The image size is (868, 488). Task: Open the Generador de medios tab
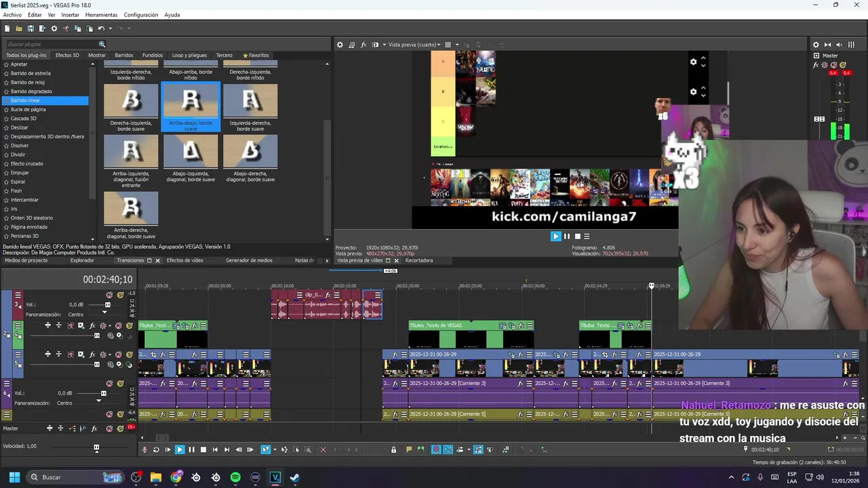click(x=249, y=260)
